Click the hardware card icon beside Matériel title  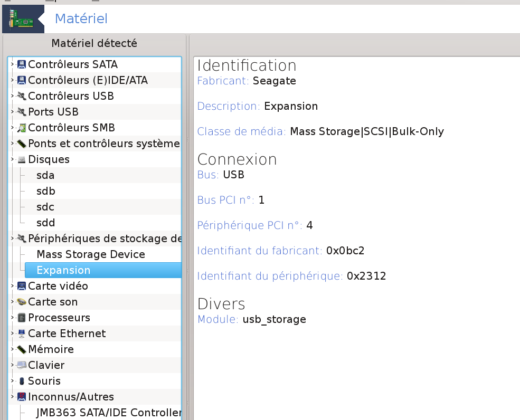[x=22, y=20]
